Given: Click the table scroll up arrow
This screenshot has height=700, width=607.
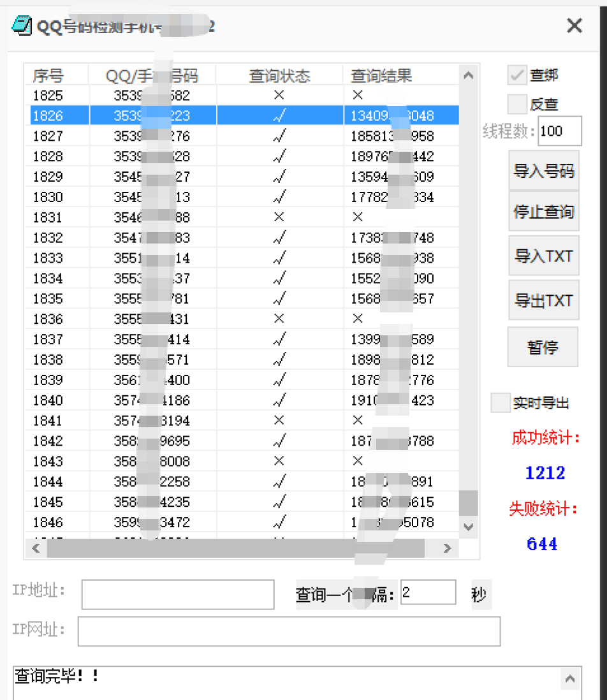Looking at the screenshot, I should coord(468,75).
